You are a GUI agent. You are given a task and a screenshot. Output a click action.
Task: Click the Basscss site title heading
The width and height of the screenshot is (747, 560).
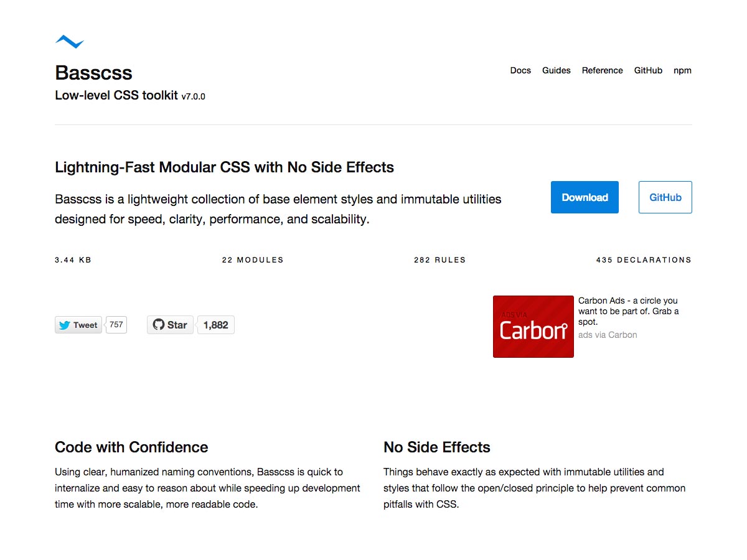coord(93,73)
